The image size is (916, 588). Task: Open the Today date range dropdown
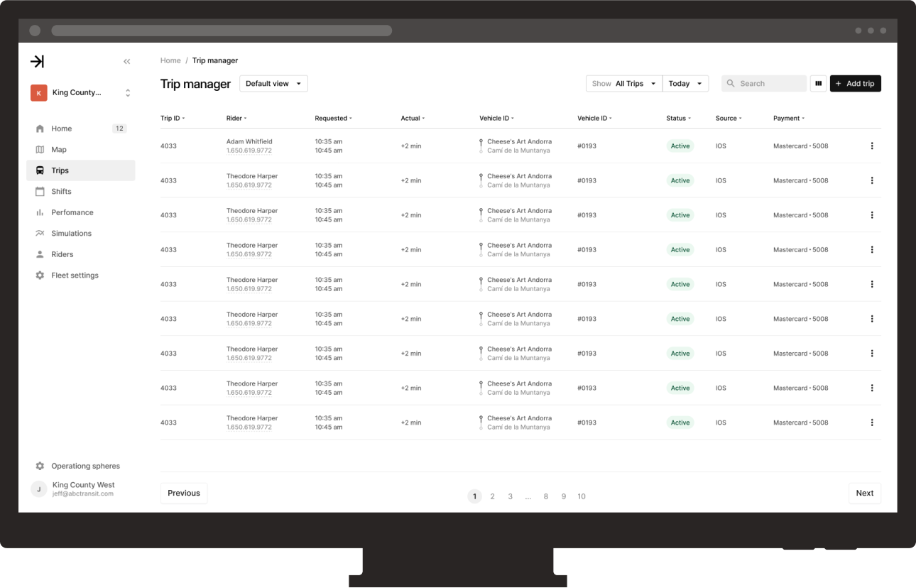(x=685, y=83)
